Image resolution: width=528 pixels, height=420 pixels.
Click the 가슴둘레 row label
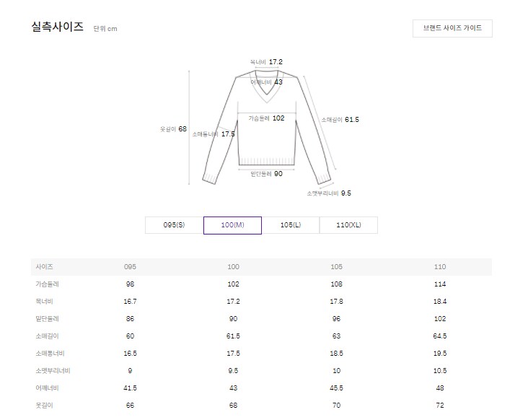click(47, 284)
